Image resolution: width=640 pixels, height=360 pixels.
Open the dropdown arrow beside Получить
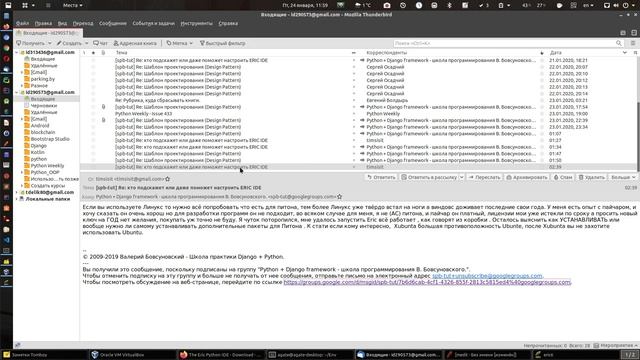(50, 43)
